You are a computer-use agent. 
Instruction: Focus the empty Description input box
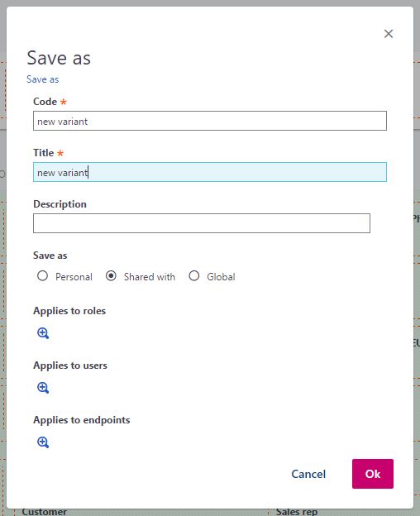[x=202, y=223]
